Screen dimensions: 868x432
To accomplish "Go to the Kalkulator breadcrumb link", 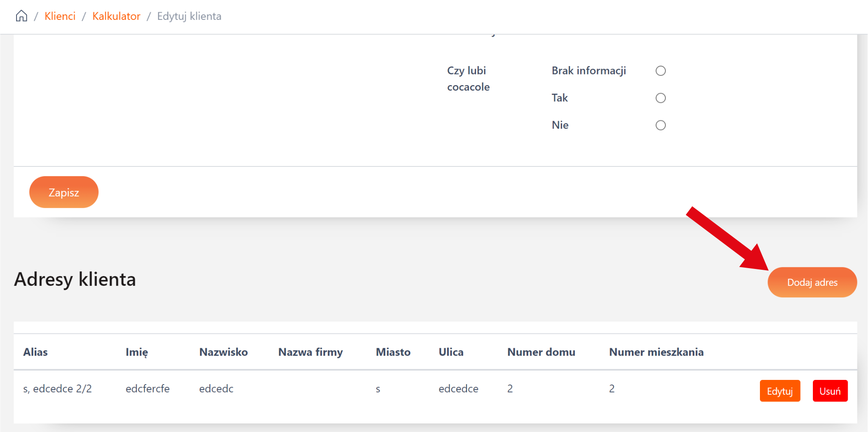I will click(x=116, y=16).
